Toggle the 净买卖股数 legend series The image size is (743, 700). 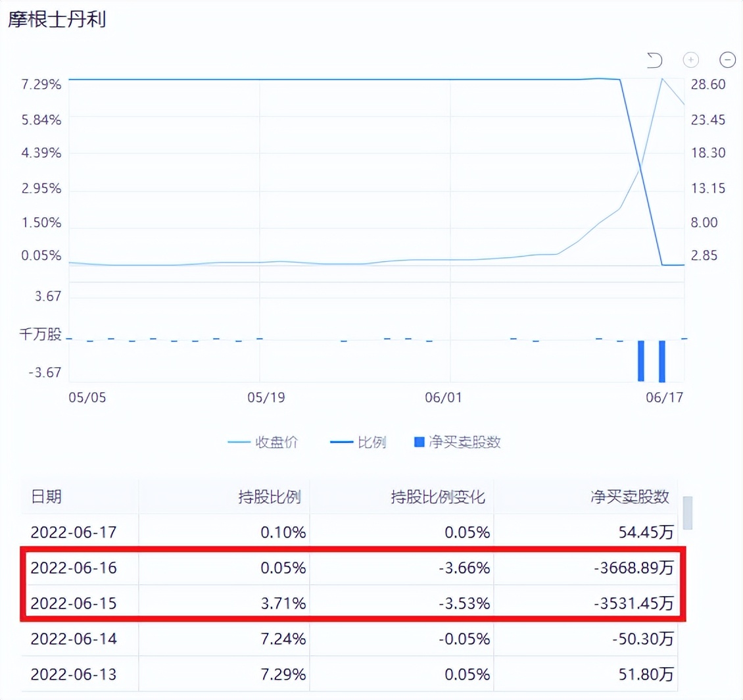pyautogui.click(x=457, y=442)
